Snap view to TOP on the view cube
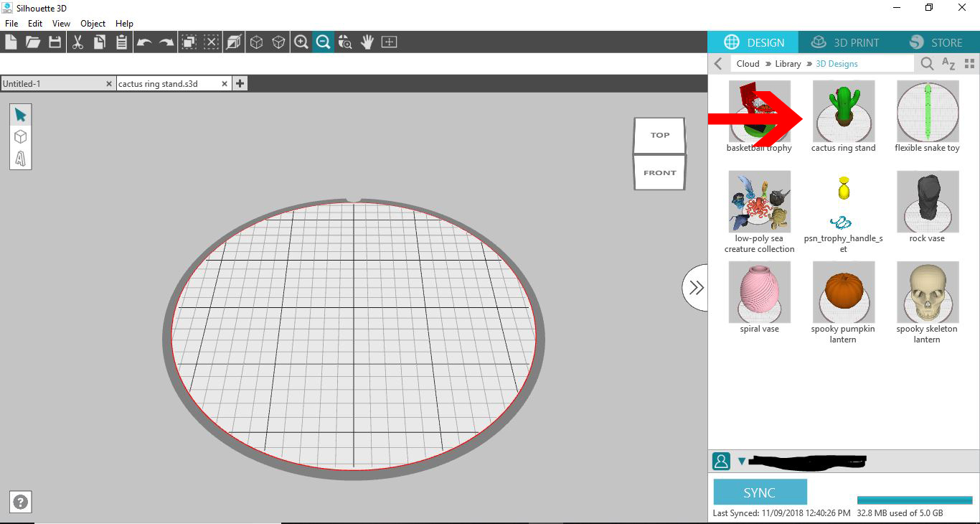The width and height of the screenshot is (980, 524). click(x=659, y=135)
